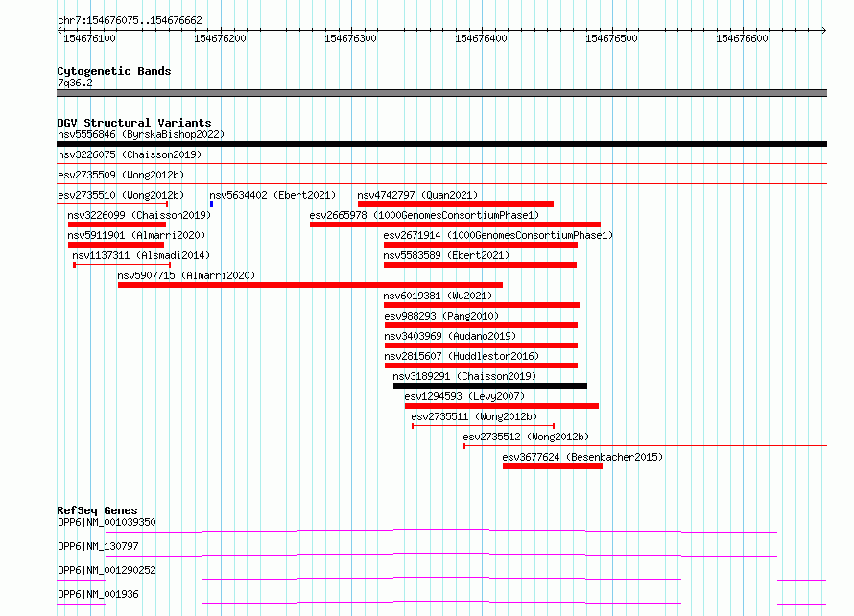Open nsv3226075 (Chaisson2019) variant label
The image size is (854, 616).
click(x=130, y=154)
